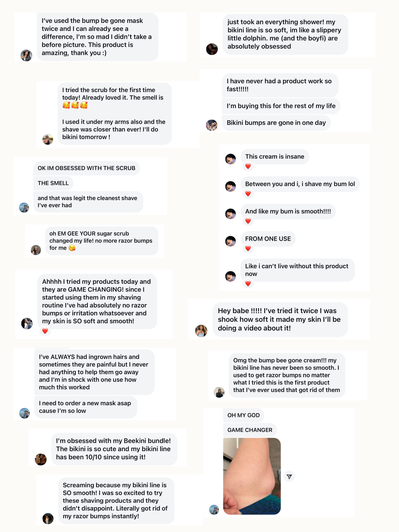Click heart under "can't live without this product"
This screenshot has height=532, width=399.
(x=248, y=284)
